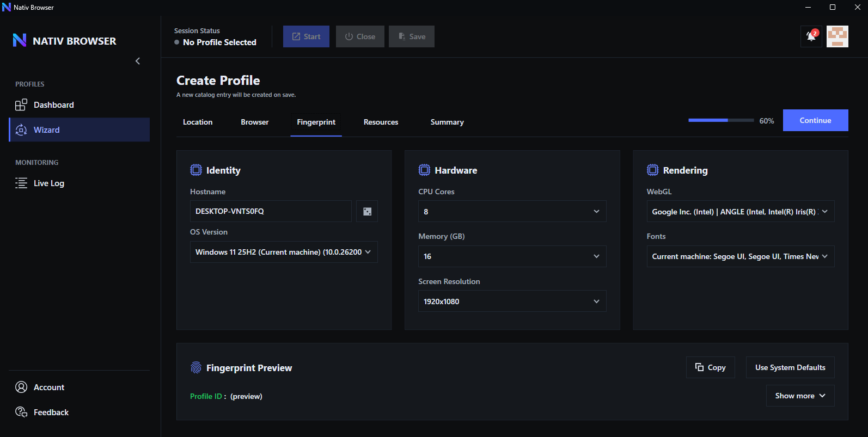Randomize hostname with the dice icon
This screenshot has width=868, height=437.
point(367,211)
